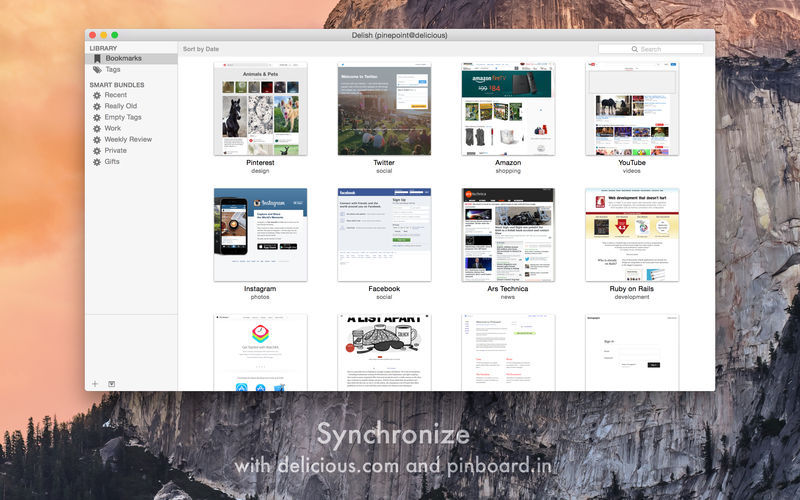Click the Bookmarks ribbon icon in sidebar

(x=97, y=59)
